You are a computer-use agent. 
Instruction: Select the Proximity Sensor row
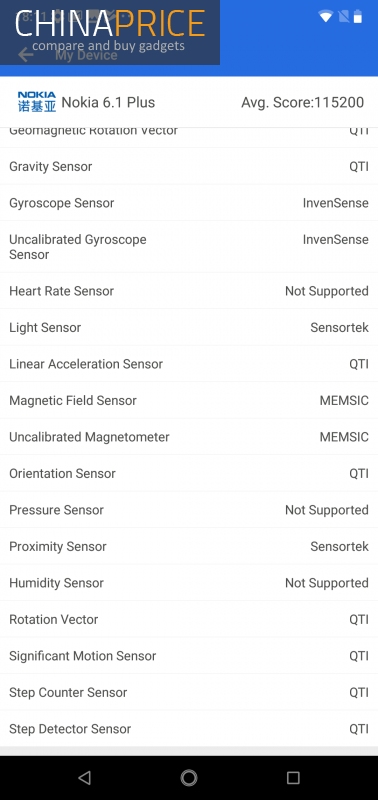point(189,546)
